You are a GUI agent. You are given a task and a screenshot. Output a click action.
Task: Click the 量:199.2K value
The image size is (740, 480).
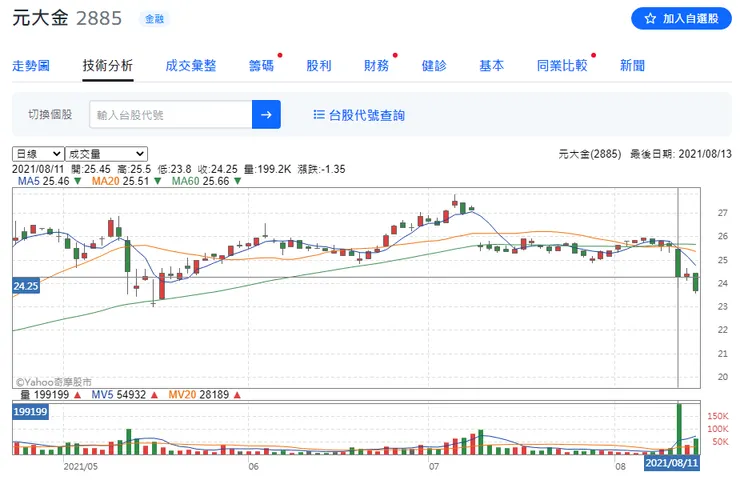click(x=268, y=169)
